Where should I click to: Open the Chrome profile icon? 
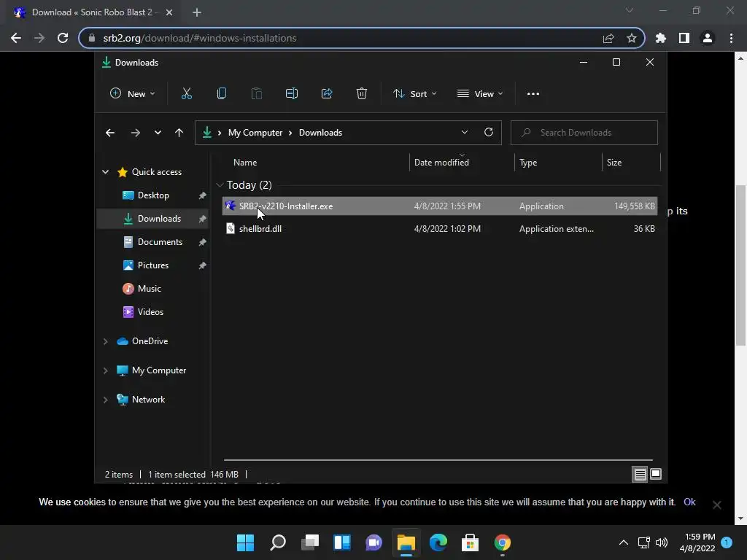click(x=708, y=38)
